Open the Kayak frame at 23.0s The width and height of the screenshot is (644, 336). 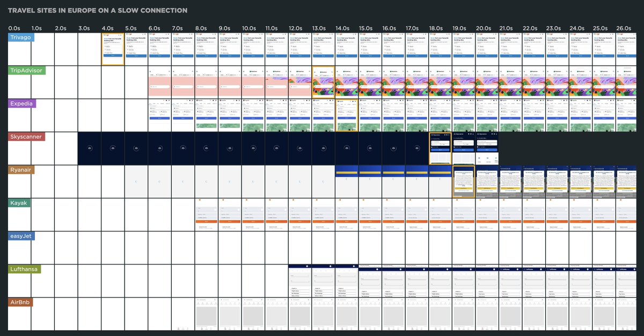point(557,214)
